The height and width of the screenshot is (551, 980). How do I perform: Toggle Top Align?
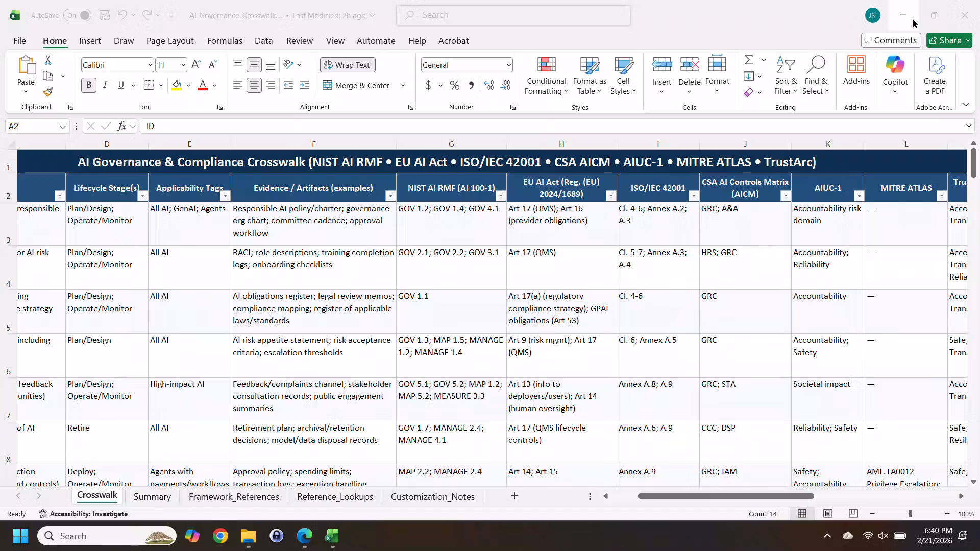(x=238, y=64)
